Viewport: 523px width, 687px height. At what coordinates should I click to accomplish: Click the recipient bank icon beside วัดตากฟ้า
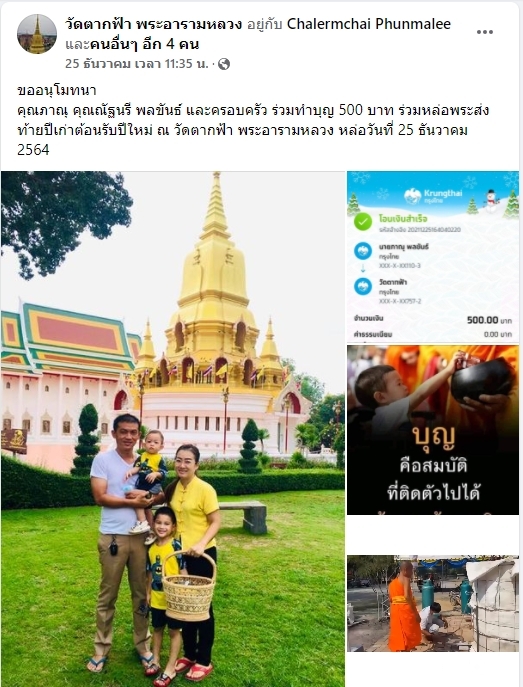(363, 286)
